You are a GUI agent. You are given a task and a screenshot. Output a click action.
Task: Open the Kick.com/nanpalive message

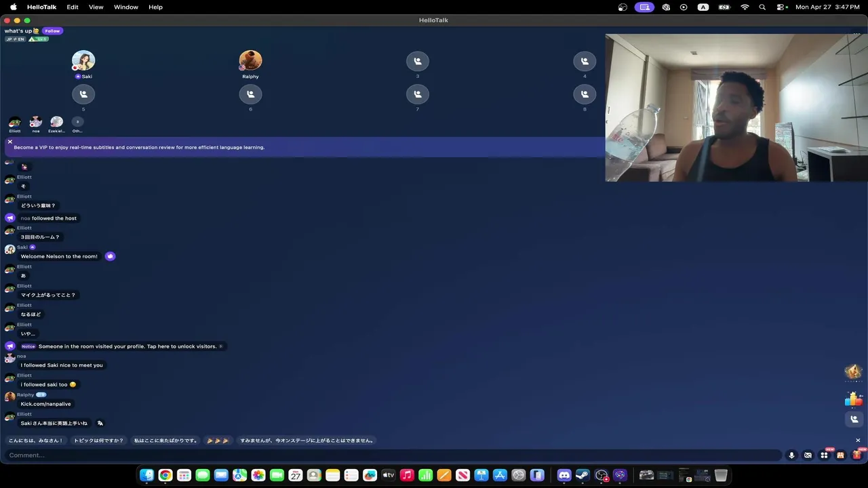coord(45,404)
